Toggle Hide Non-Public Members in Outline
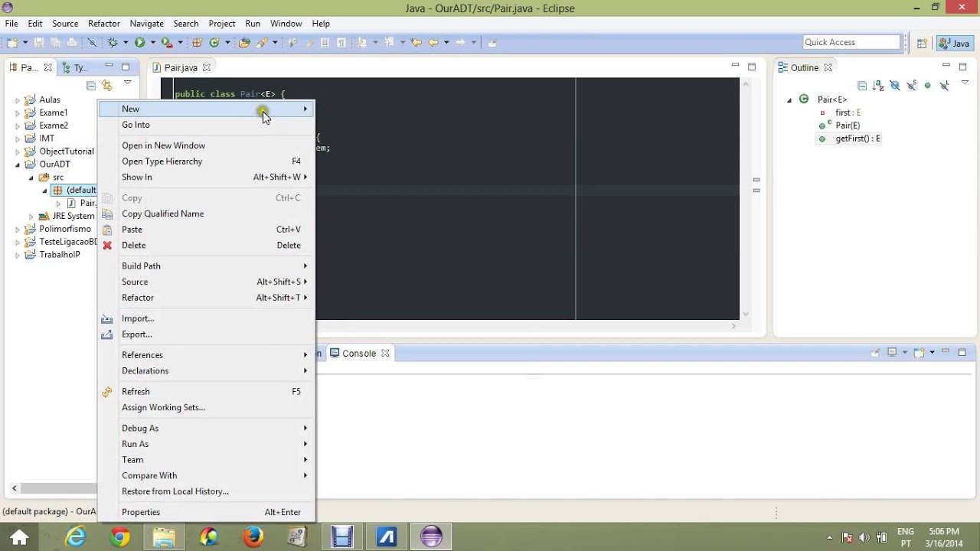This screenshot has height=551, width=980. tap(927, 86)
